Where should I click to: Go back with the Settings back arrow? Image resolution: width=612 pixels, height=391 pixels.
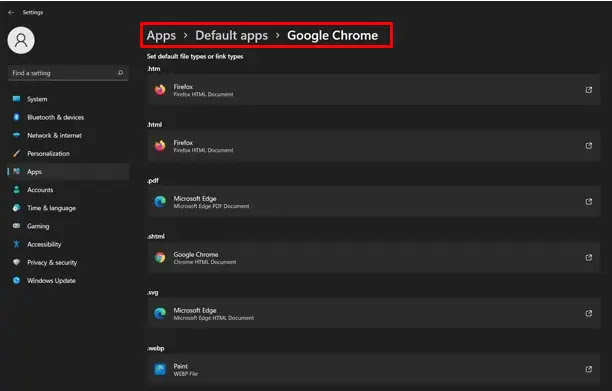pyautogui.click(x=11, y=12)
